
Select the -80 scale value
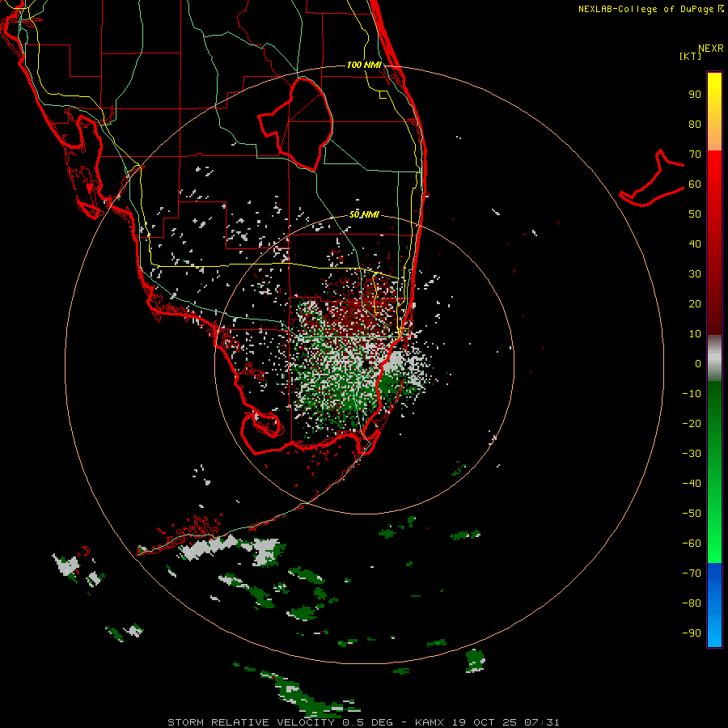(x=692, y=603)
